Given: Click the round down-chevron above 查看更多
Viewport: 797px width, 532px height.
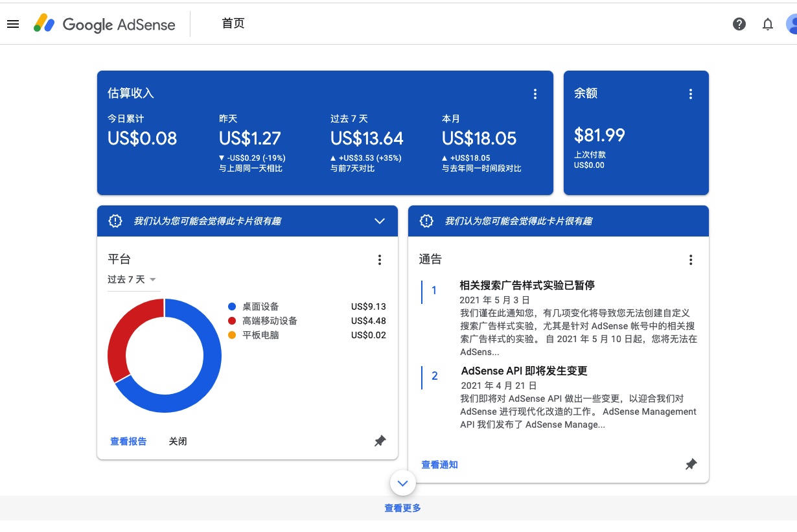Looking at the screenshot, I should click(403, 483).
